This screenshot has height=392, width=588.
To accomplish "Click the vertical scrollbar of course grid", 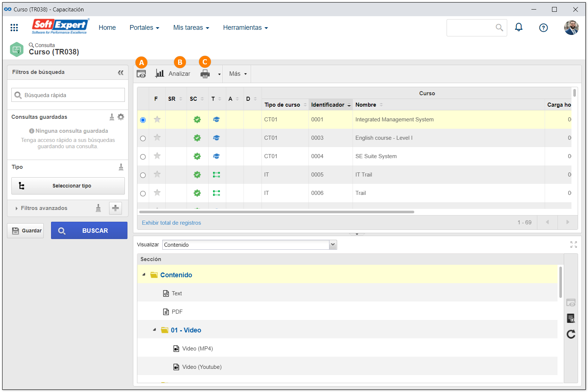I will click(574, 93).
